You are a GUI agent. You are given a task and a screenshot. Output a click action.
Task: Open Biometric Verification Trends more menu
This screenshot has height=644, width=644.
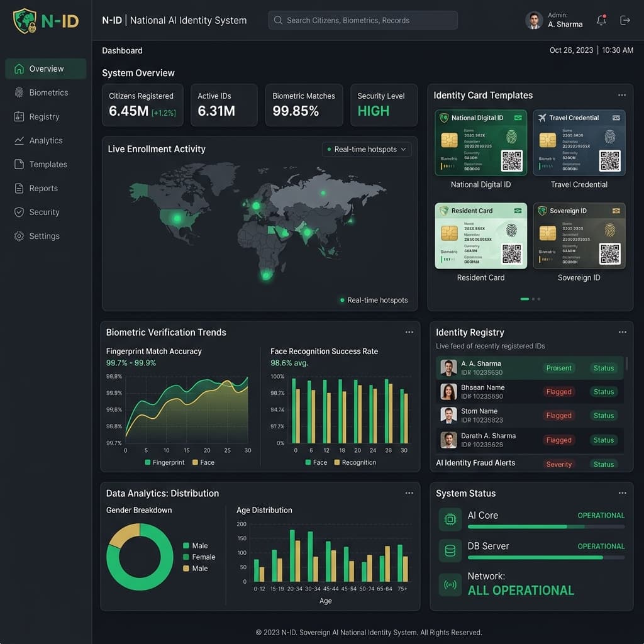[x=409, y=332]
